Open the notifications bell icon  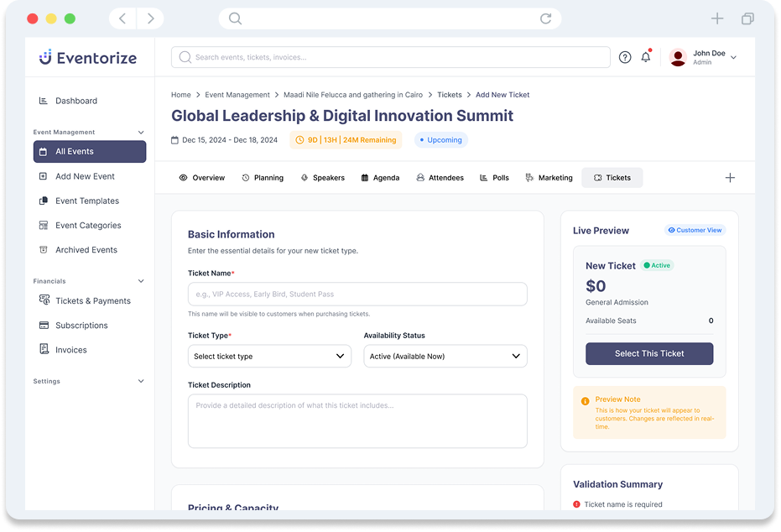point(646,57)
